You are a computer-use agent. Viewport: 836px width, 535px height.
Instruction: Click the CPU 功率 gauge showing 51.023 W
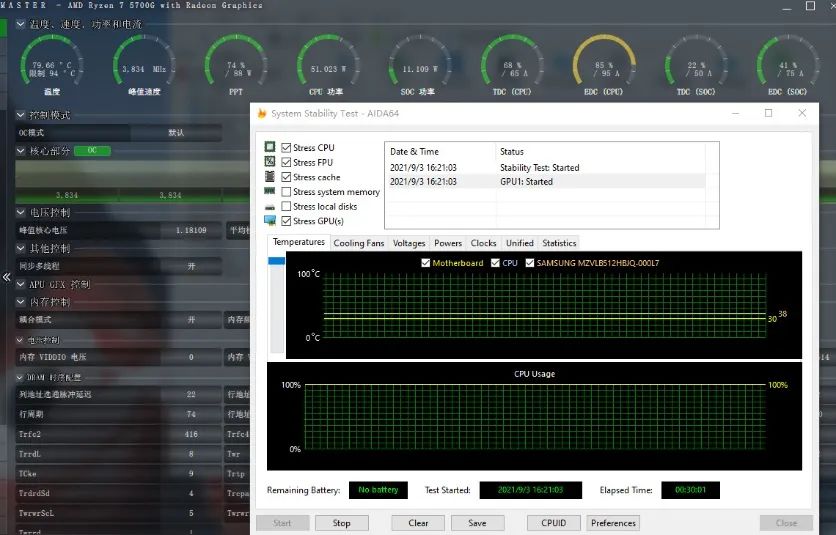pyautogui.click(x=328, y=65)
